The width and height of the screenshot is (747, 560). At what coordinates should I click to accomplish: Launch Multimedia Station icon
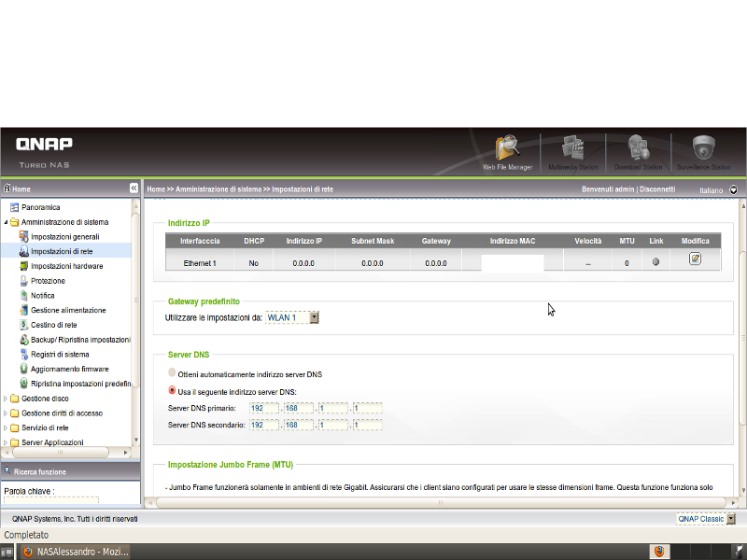click(572, 149)
